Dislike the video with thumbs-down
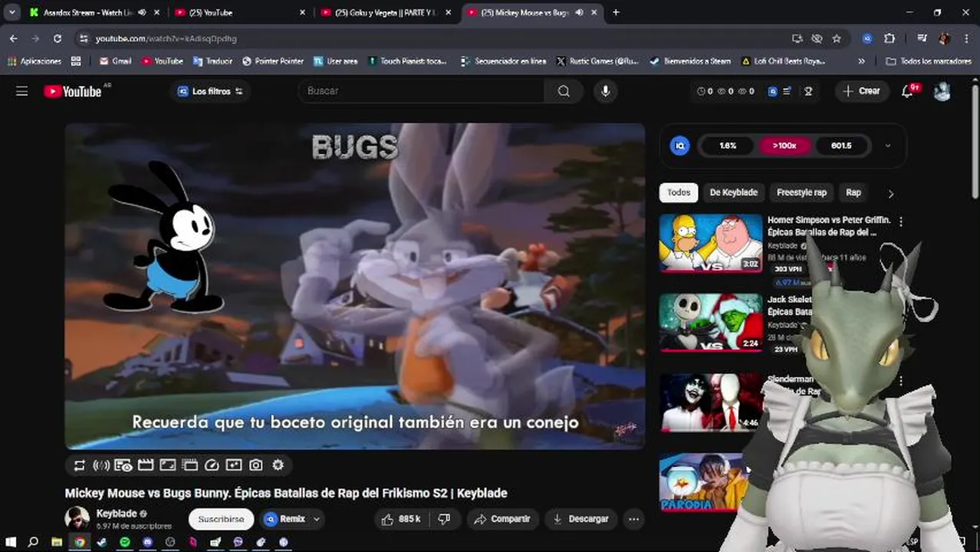Screen dimensions: 980x552 [x=444, y=519]
